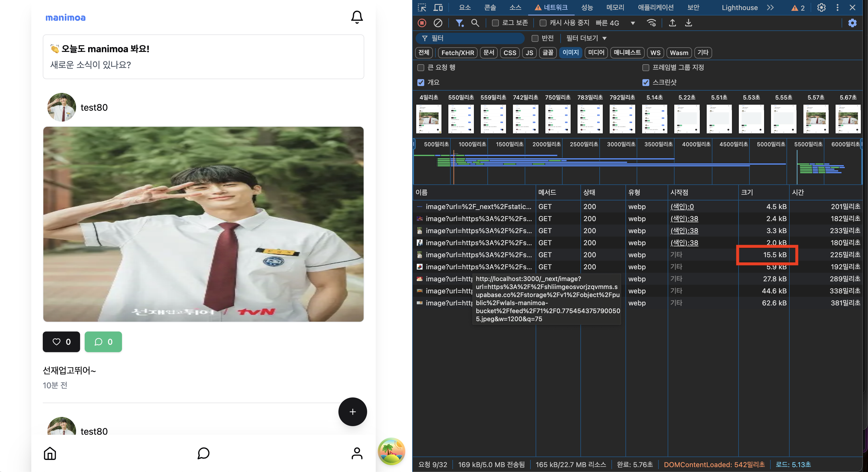The image size is (868, 472).
Task: Open DevTools three-dot customize menu
Action: (x=837, y=7)
